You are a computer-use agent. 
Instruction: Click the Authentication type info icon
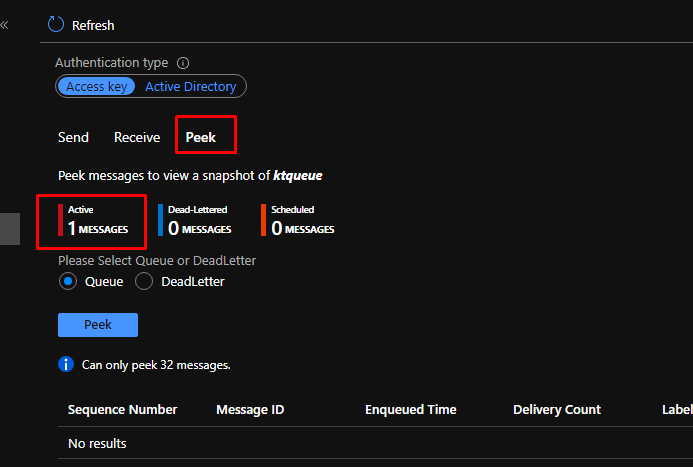click(183, 63)
